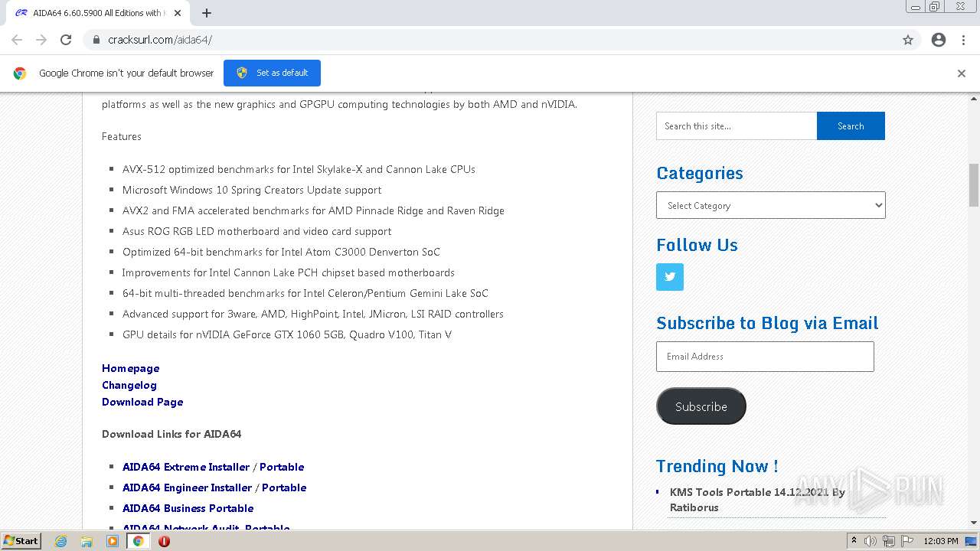Submit the site Search button
Viewport: 980px width, 551px height.
[x=851, y=126]
